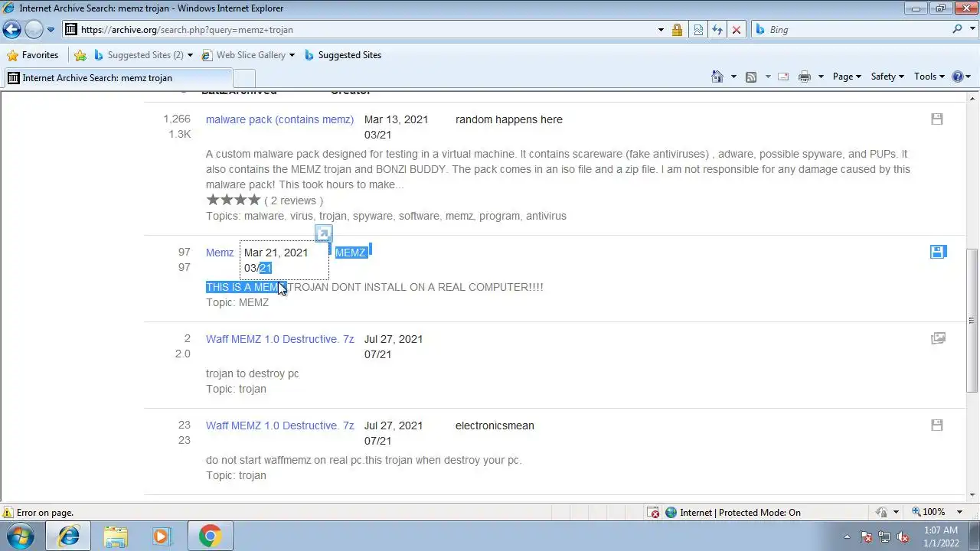
Task: Click the browser Back arrow button
Action: coord(11,30)
